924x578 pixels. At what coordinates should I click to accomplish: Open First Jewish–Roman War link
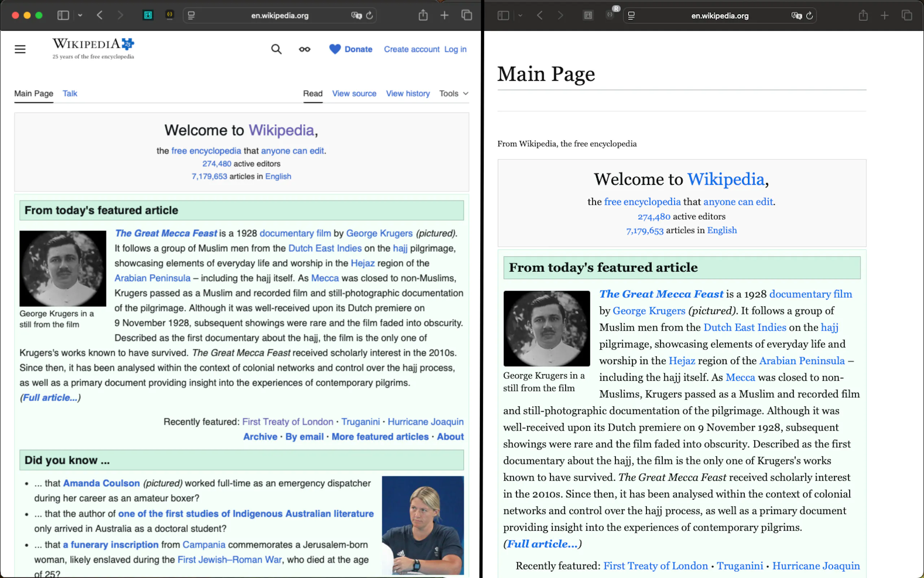pos(230,560)
